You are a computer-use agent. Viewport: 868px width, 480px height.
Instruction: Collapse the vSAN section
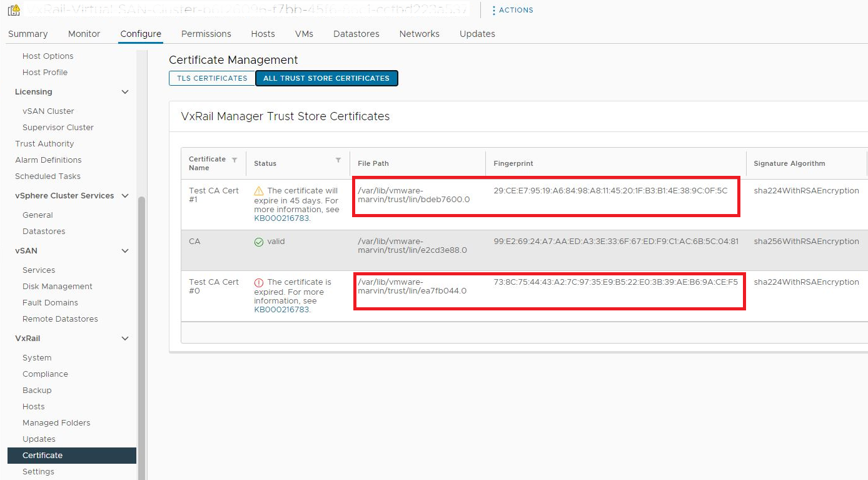pos(124,250)
